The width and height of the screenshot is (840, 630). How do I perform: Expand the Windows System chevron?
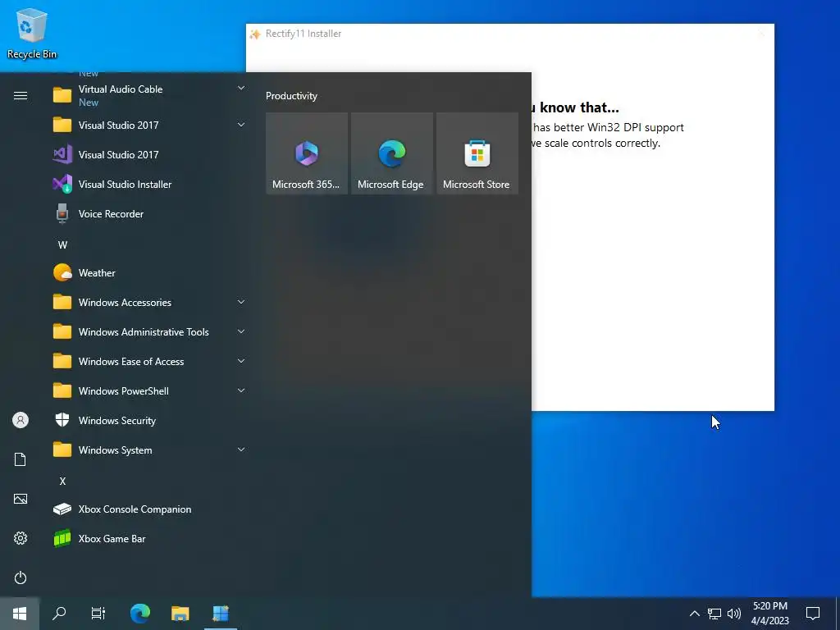(x=241, y=450)
